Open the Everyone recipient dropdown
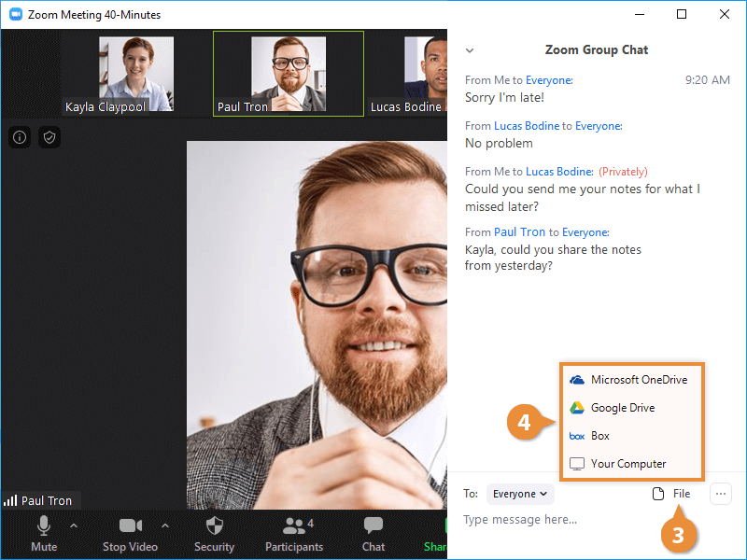The image size is (747, 560). 520,494
